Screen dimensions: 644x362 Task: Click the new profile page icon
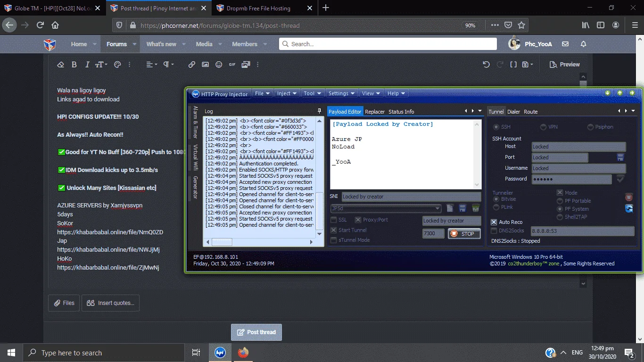tap(450, 208)
